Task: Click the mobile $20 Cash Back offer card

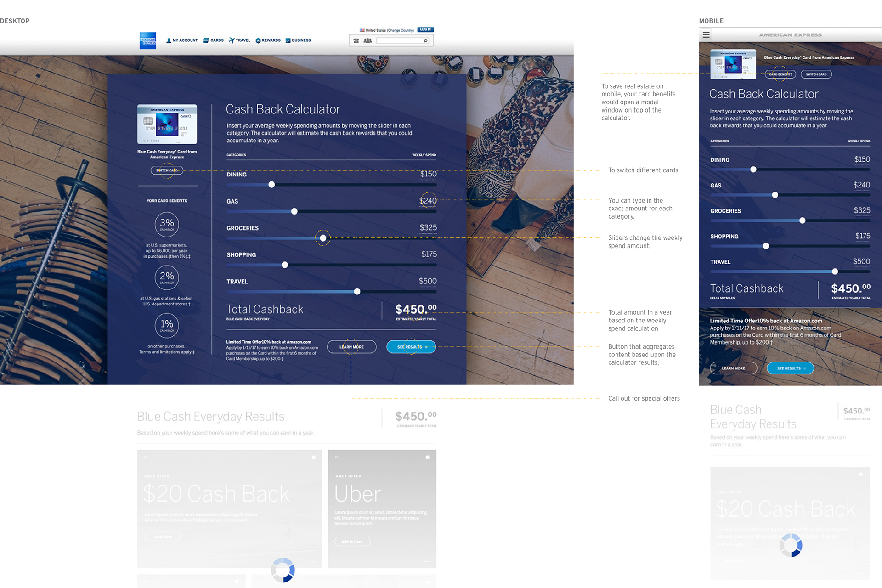Action: click(790, 523)
